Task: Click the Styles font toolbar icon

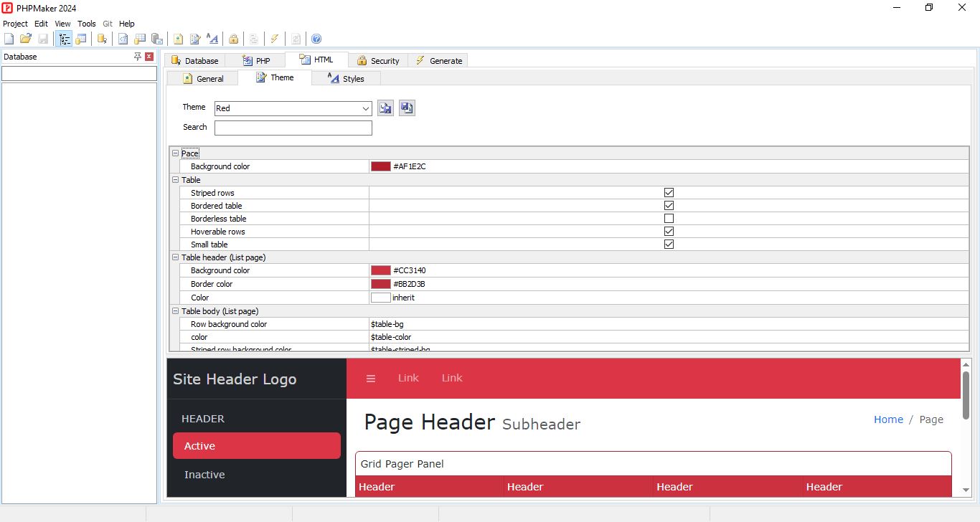Action: click(x=212, y=39)
